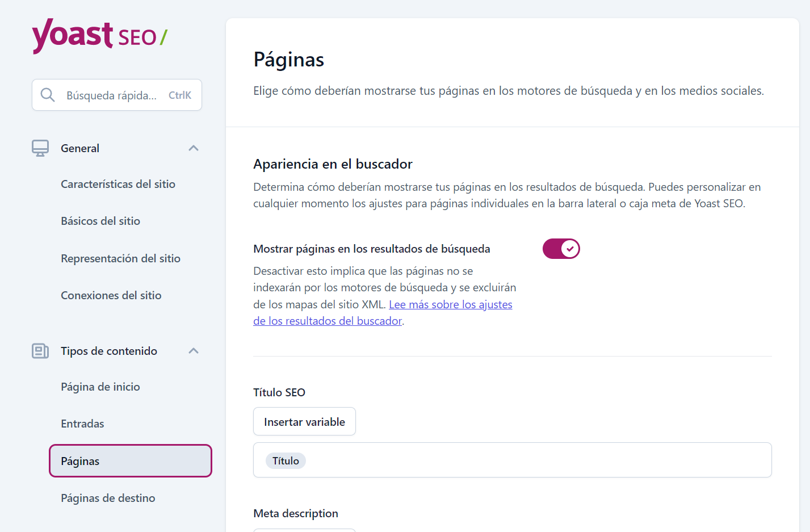Viewport: 810px width, 532px height.
Task: Click Insertar variable under Título SEO
Action: (x=304, y=421)
